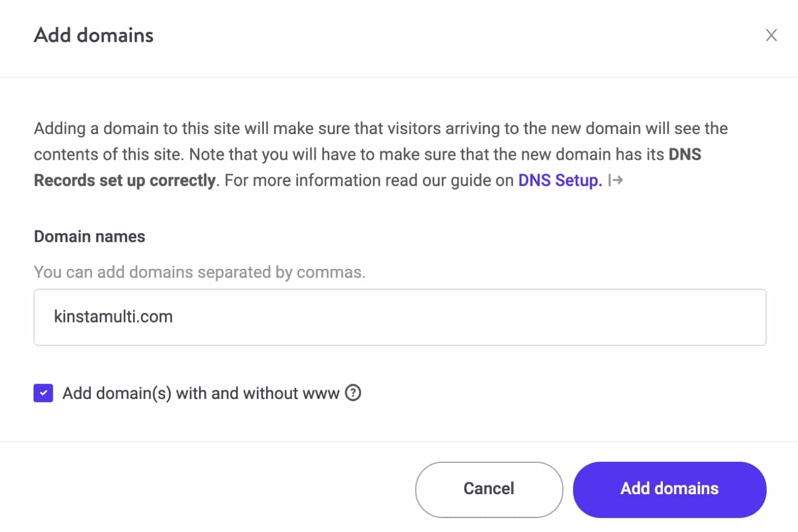Select the kinstamulti.com text in the field
This screenshot has height=532, width=798.
113,317
